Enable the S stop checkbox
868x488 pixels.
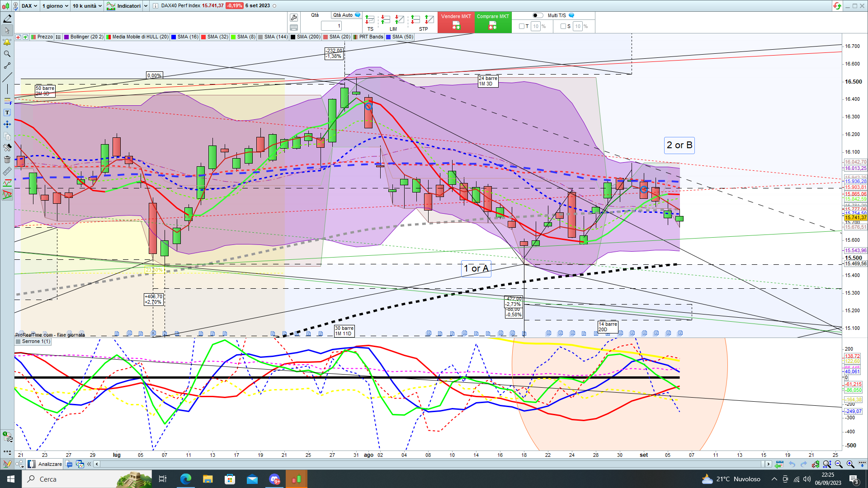click(563, 26)
